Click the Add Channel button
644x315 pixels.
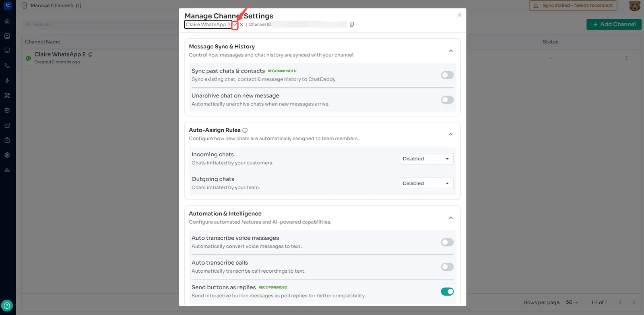pos(614,24)
